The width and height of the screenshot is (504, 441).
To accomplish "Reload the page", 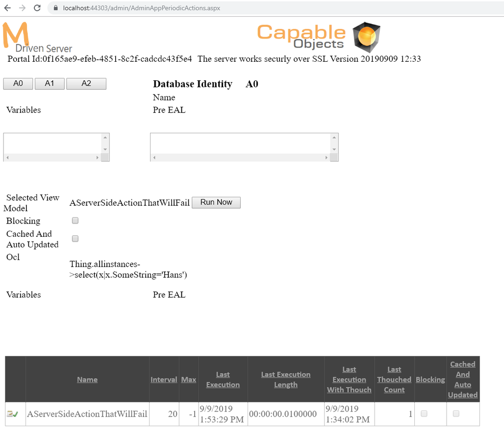I will (x=37, y=8).
